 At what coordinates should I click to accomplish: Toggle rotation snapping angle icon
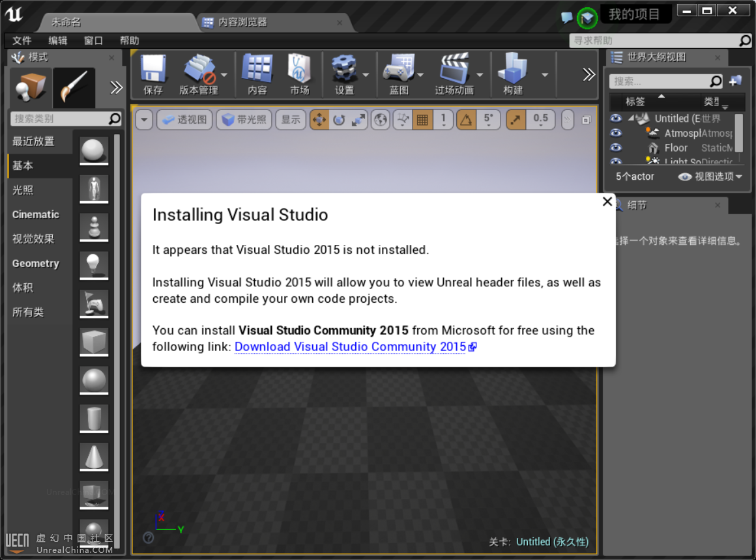click(x=466, y=120)
